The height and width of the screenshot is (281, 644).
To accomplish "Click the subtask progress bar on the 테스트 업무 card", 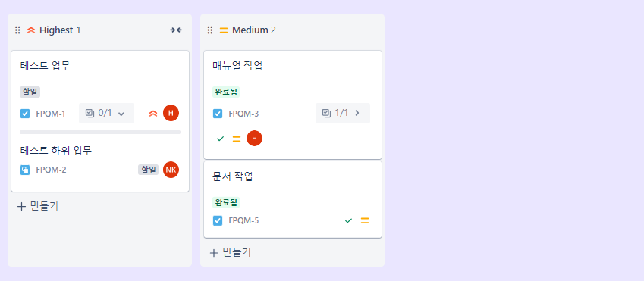I will pyautogui.click(x=100, y=132).
